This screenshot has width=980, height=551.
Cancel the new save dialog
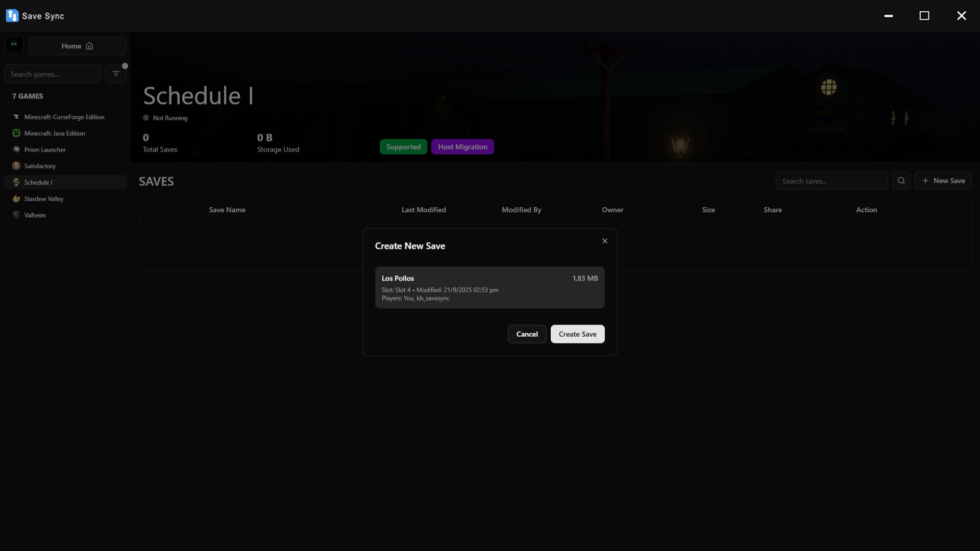(x=526, y=334)
